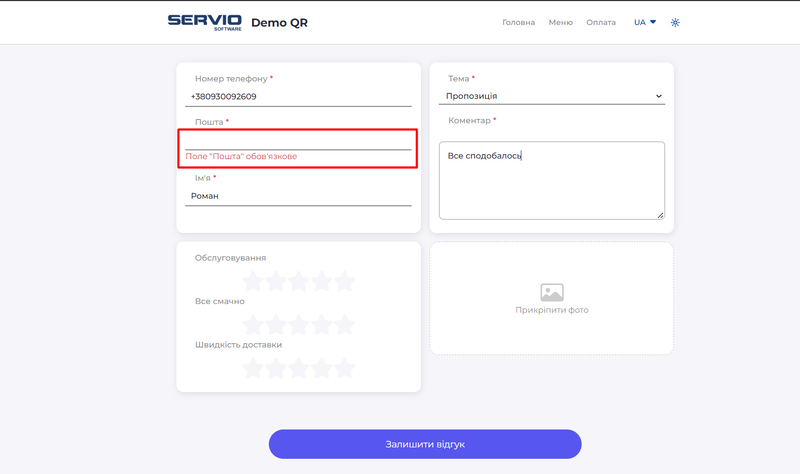Select fourth star for Швидкість доставки
This screenshot has height=474, width=800.
322,368
